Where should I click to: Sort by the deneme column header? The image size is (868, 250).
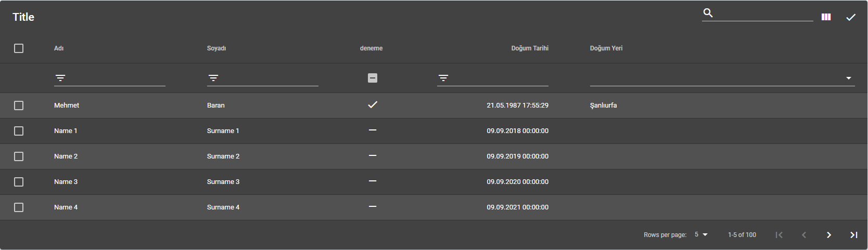(371, 48)
